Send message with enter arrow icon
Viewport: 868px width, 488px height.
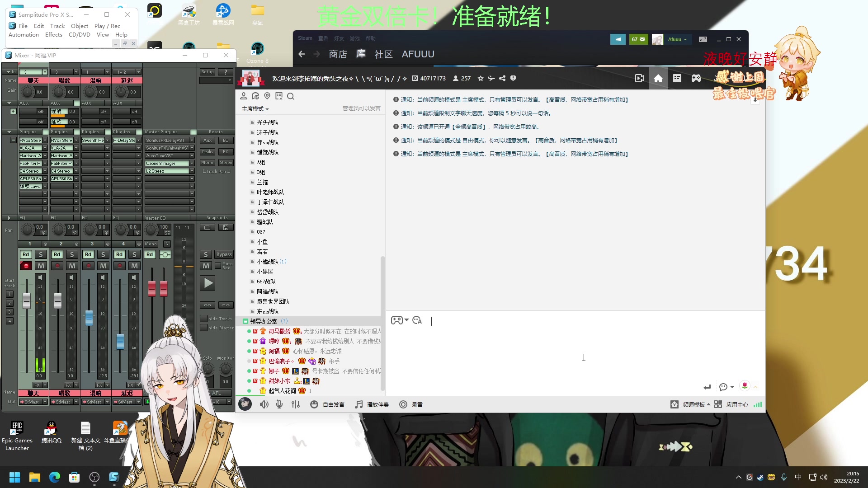(x=707, y=387)
